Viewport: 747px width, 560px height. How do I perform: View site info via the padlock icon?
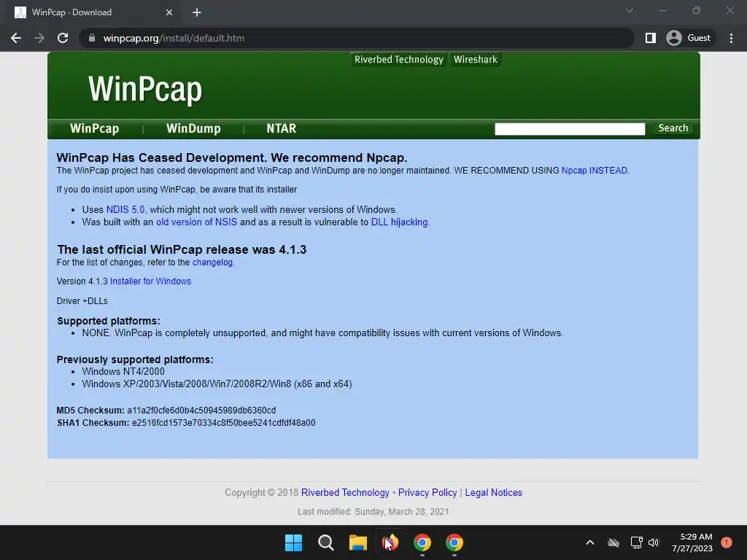click(x=92, y=38)
